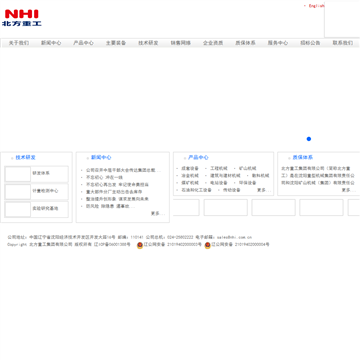Open 传动设备 product category
The height and width of the screenshot is (360, 360).
232,190
